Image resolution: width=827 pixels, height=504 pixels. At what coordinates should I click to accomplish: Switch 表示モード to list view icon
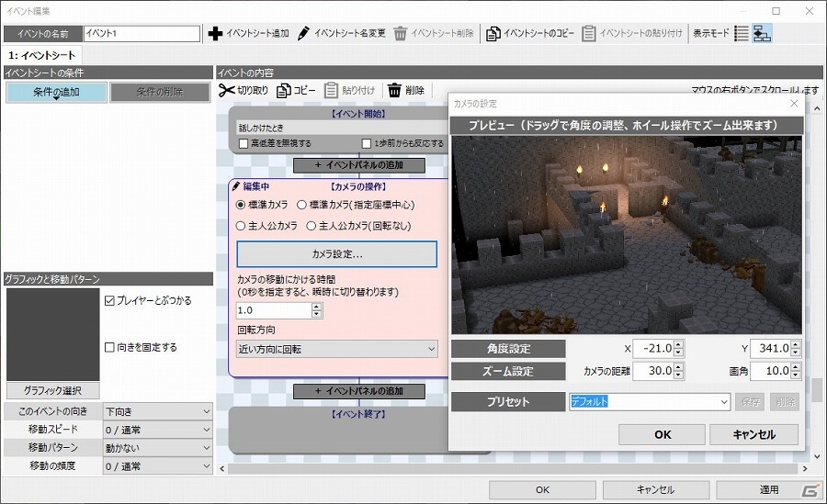(x=742, y=34)
